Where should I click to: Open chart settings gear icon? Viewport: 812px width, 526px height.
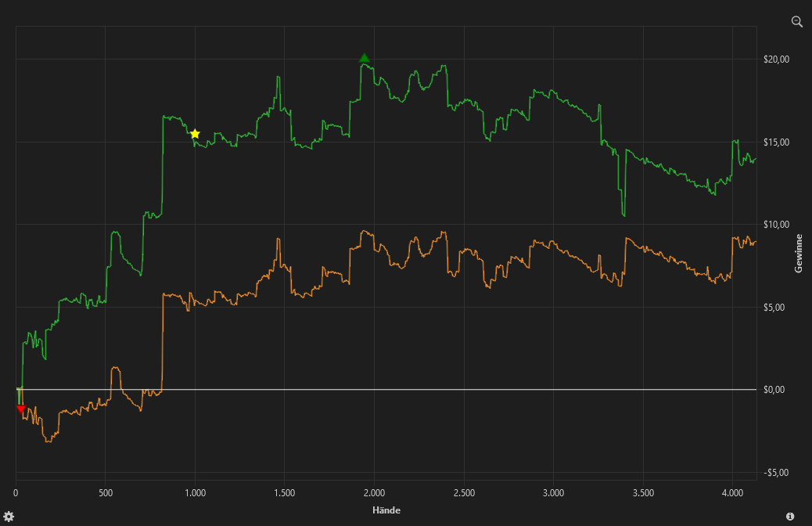click(9, 516)
